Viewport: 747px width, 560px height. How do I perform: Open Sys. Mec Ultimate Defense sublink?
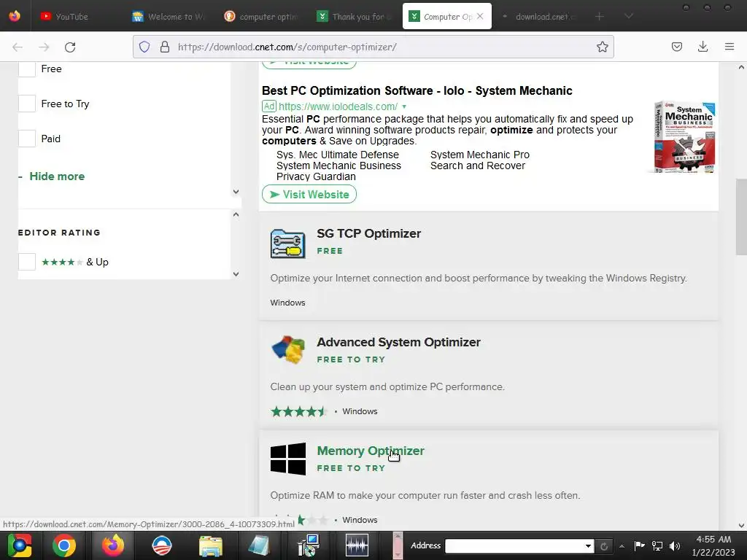coord(337,155)
